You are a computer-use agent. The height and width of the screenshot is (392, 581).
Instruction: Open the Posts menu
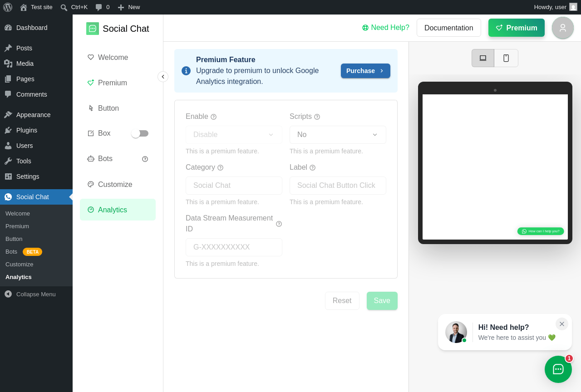click(36, 48)
